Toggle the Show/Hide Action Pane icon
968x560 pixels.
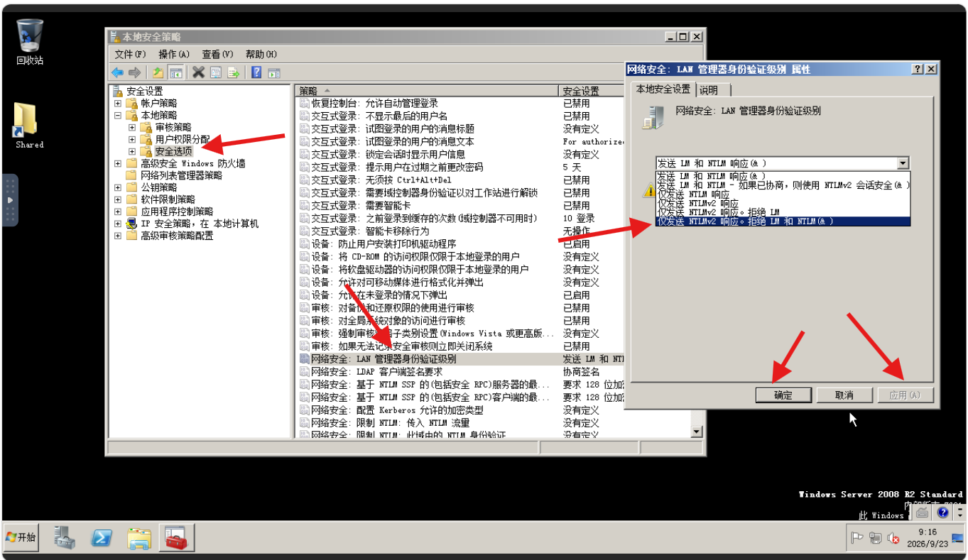tap(273, 72)
